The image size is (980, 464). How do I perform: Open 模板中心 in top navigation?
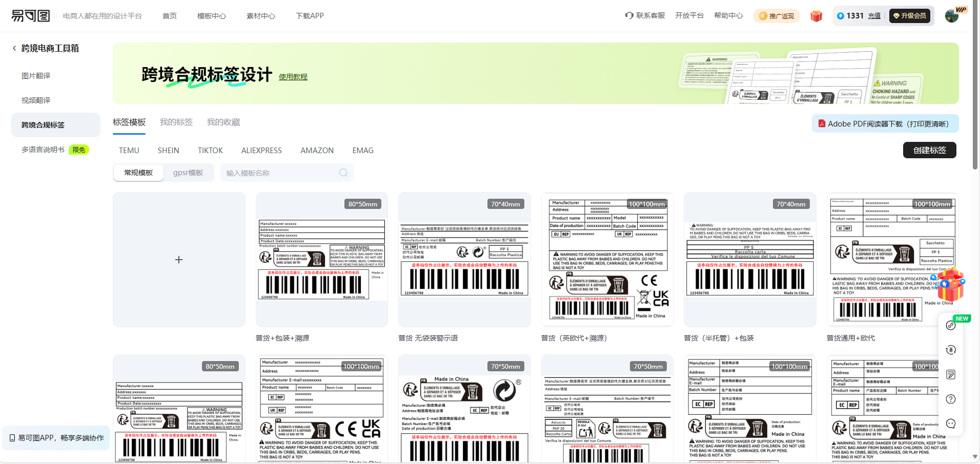[212, 16]
